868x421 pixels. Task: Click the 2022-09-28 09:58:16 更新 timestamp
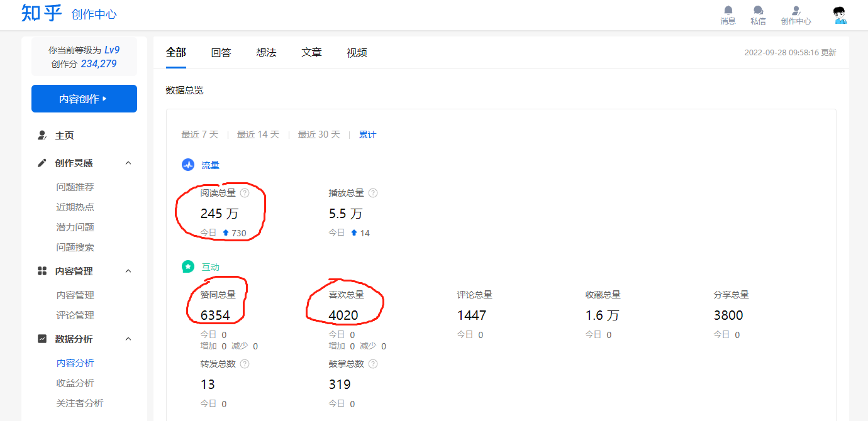pyautogui.click(x=791, y=53)
